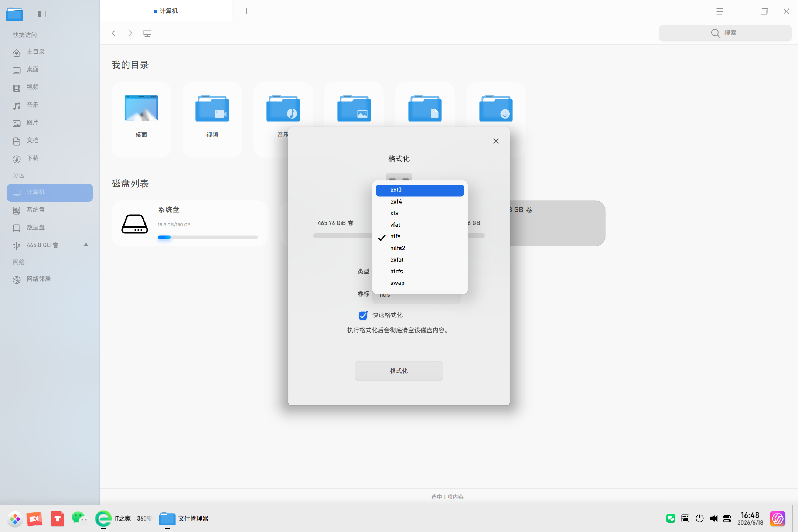Image resolution: width=798 pixels, height=532 pixels.
Task: Select nilfs2 from the type list
Action: point(420,248)
